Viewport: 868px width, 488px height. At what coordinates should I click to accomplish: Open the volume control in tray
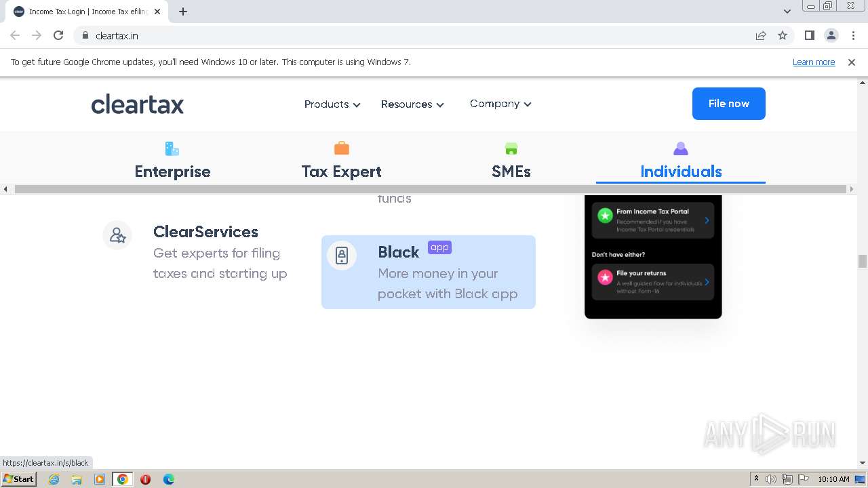(771, 479)
